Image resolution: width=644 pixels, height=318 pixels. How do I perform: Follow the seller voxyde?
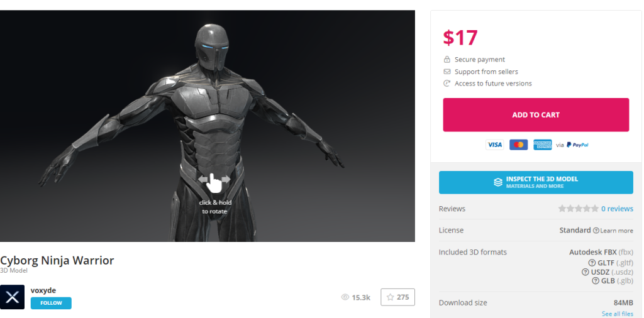(51, 303)
